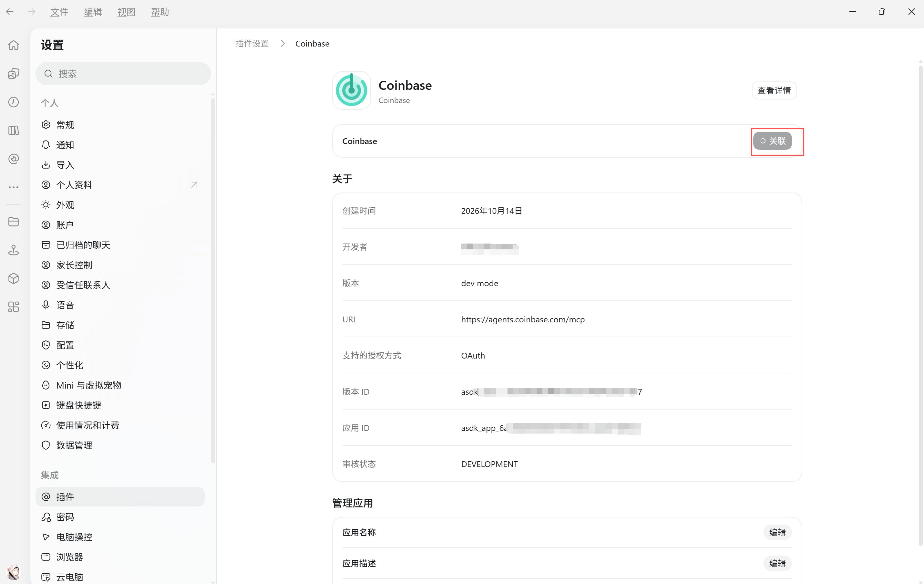The image size is (924, 584).
Task: Open the 文件 menu
Action: [59, 12]
